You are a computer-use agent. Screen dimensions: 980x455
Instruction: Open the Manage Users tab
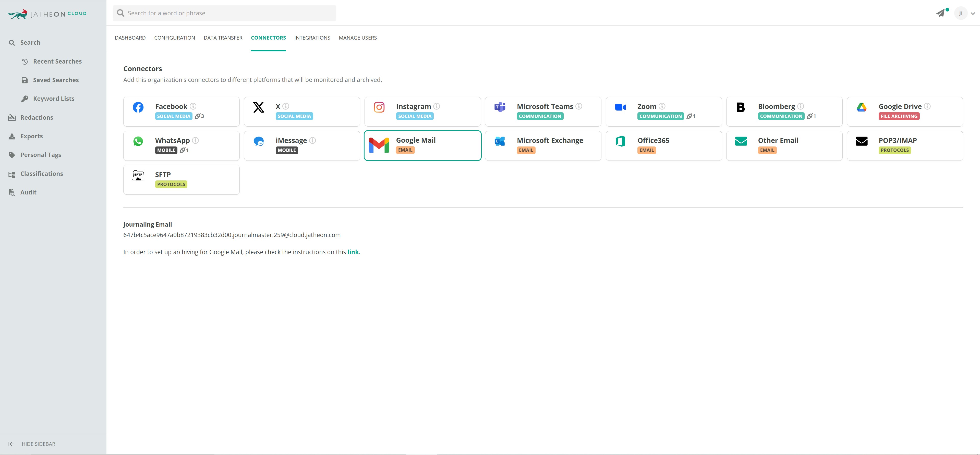click(x=358, y=38)
